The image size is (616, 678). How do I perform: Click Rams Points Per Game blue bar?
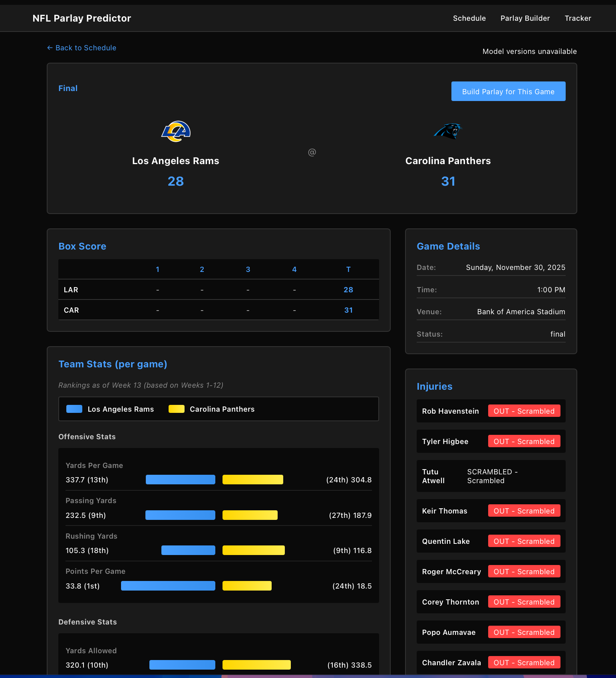coord(168,586)
